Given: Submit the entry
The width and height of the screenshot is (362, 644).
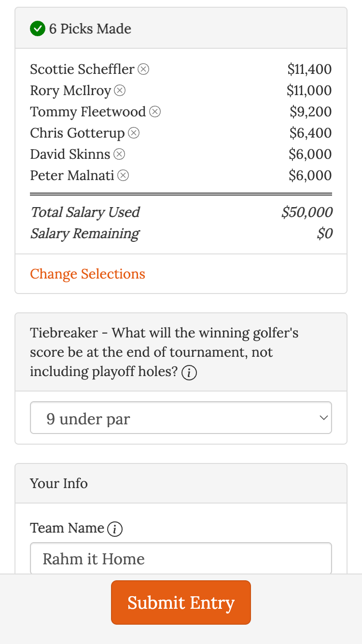Looking at the screenshot, I should pyautogui.click(x=181, y=602).
